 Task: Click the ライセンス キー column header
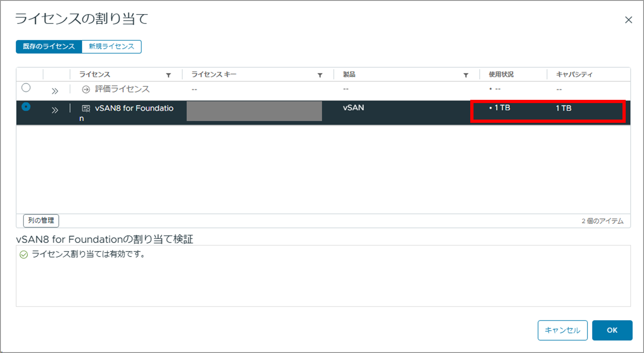(214, 74)
